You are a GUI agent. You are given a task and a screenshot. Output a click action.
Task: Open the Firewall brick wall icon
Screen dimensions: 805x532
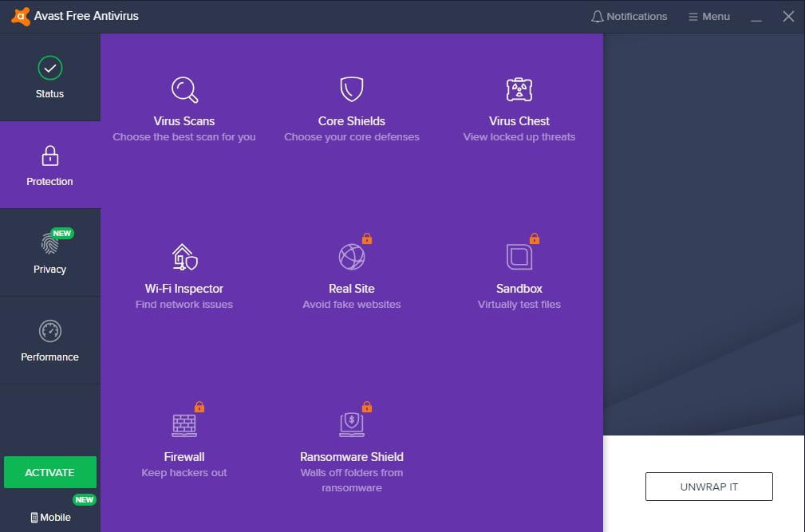[x=184, y=425]
